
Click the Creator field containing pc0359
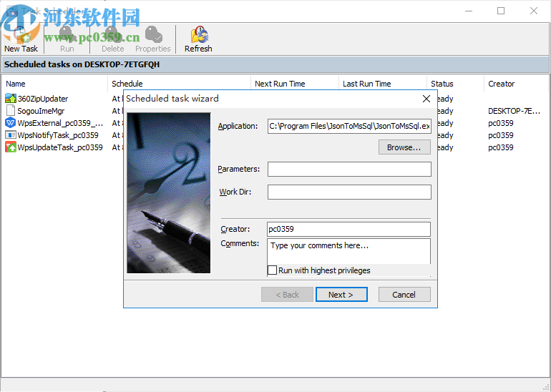[x=348, y=229]
